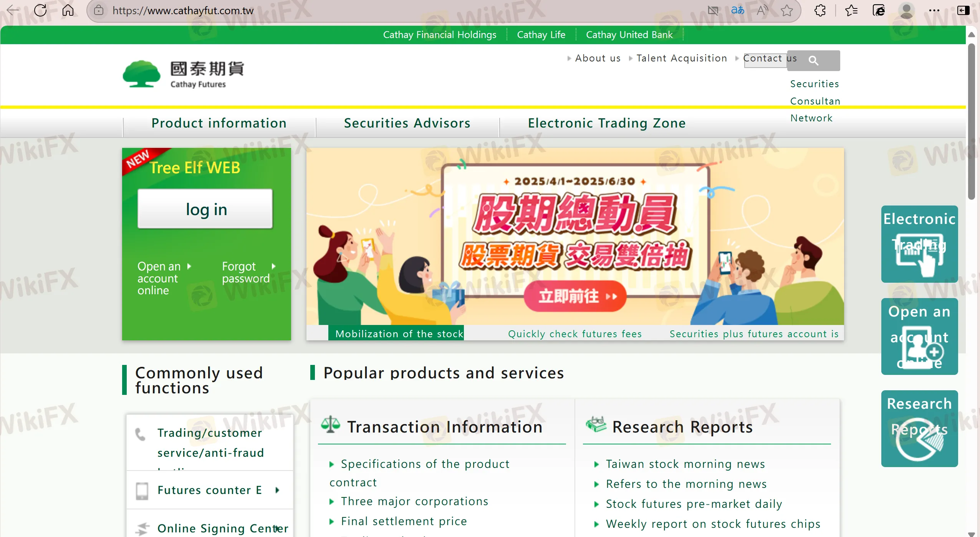Open the browser extensions puzzle icon
This screenshot has width=980, height=537.
click(820, 10)
